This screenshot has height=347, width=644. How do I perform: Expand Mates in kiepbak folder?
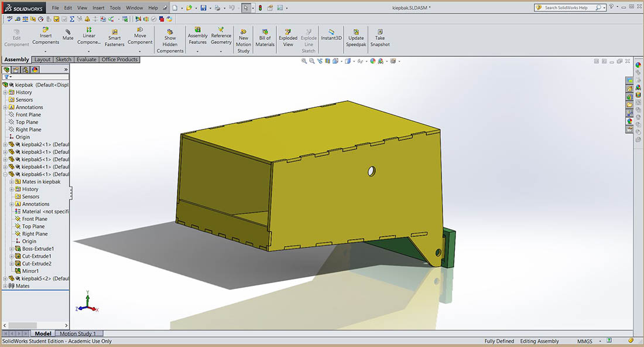pyautogui.click(x=12, y=182)
